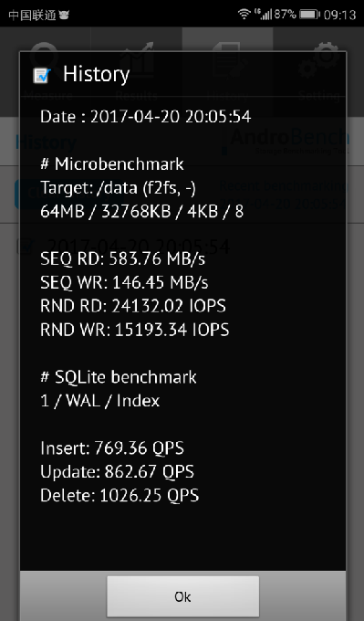This screenshot has height=621, width=364.
Task: Click the SQLite benchmark heading
Action: pyautogui.click(x=119, y=377)
